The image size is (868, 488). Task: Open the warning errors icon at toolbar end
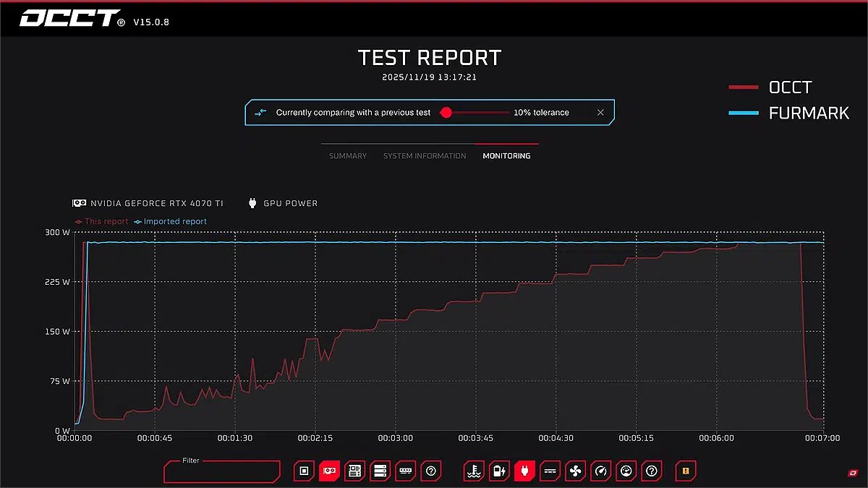click(x=685, y=471)
